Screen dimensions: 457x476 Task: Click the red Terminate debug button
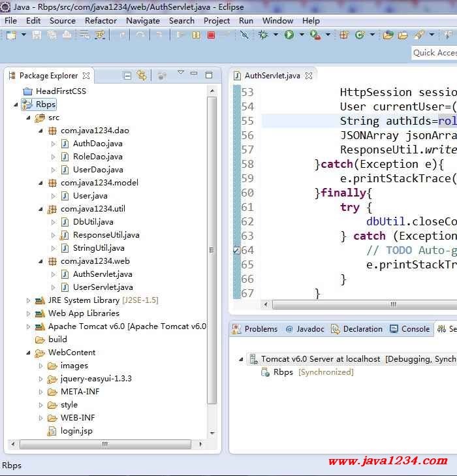coord(212,35)
